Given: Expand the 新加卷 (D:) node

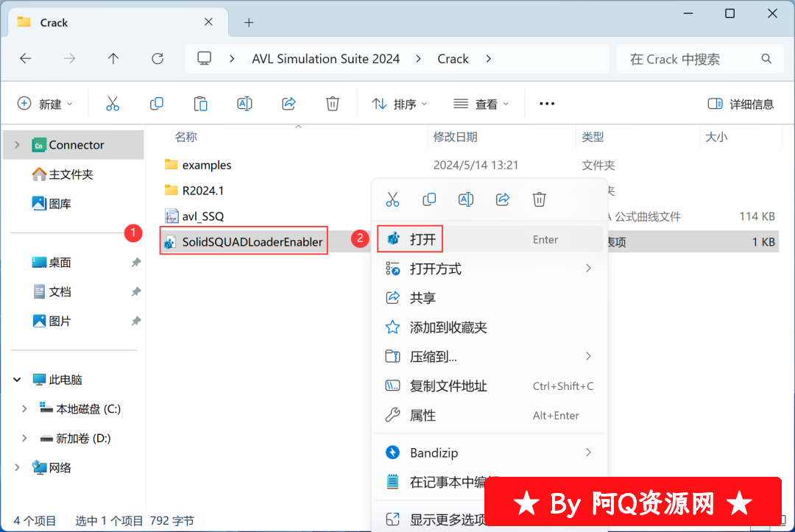Looking at the screenshot, I should point(24,439).
